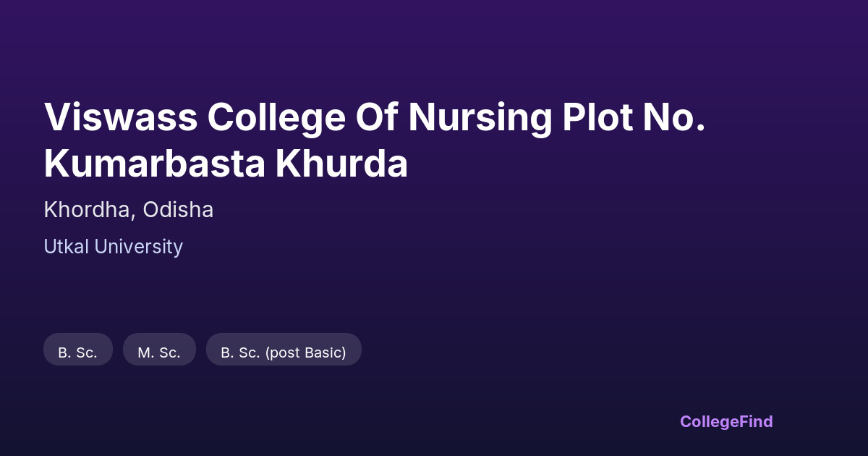Choose the "B. Sc. (post Basic)" course pill
Viewport: 868px width, 456px height.
click(x=284, y=352)
